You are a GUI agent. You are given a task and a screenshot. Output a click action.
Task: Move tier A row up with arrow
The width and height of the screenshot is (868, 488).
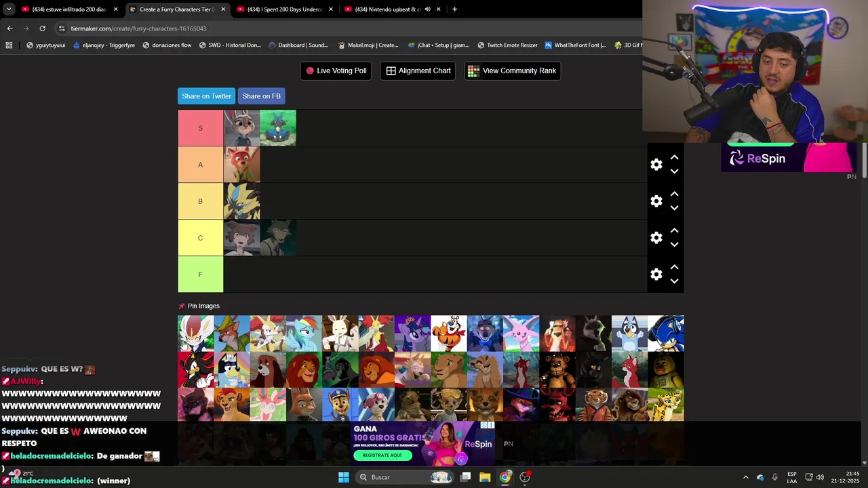click(674, 157)
